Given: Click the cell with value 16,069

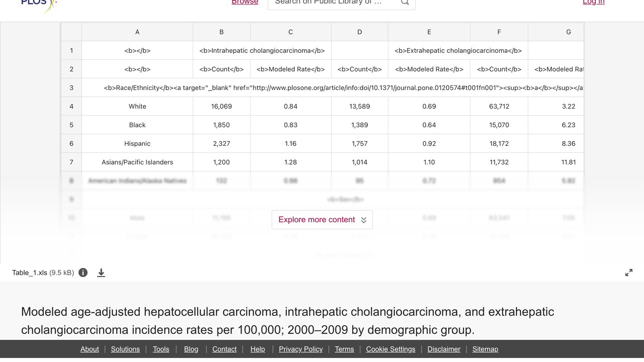Looking at the screenshot, I should (221, 106).
